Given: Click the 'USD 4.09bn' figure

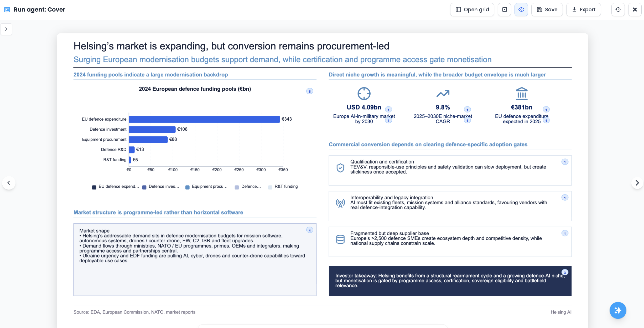Looking at the screenshot, I should coord(364,107).
